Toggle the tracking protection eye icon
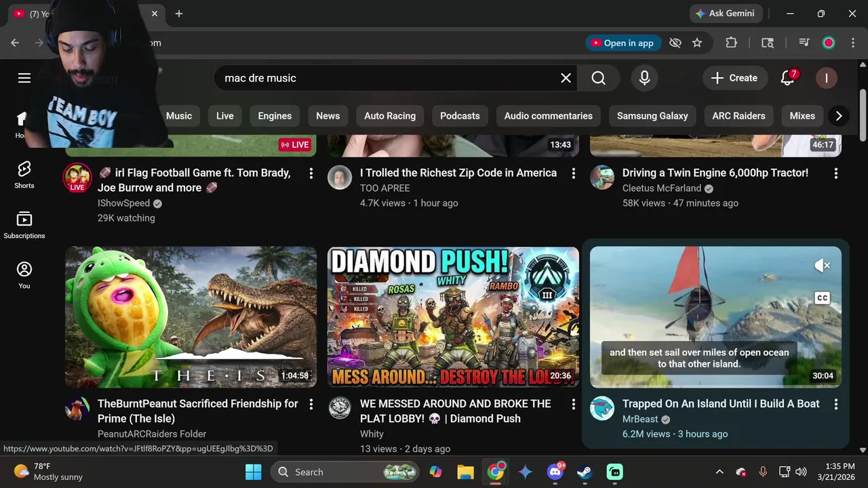The height and width of the screenshot is (488, 868). (675, 43)
